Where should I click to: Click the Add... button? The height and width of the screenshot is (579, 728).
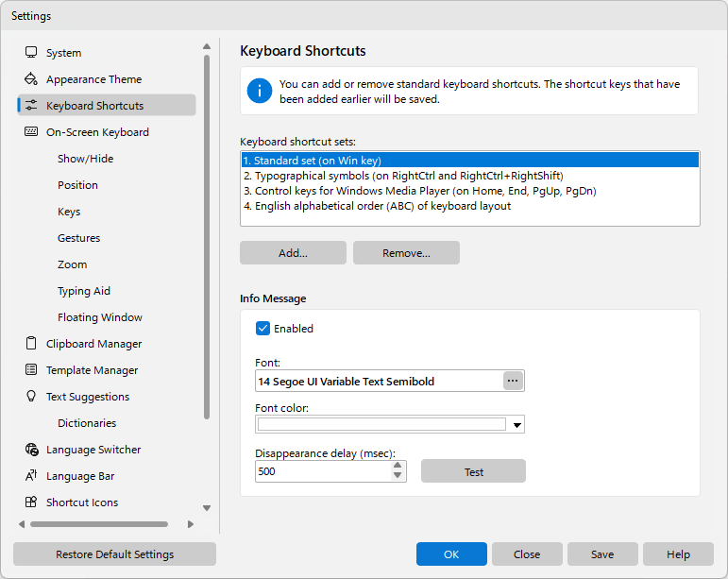pyautogui.click(x=293, y=252)
